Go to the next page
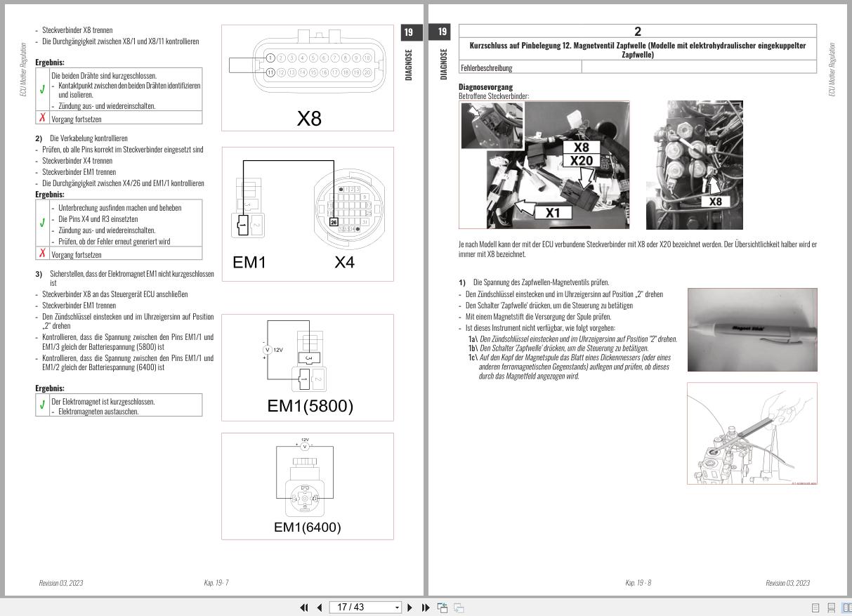 coord(410,608)
